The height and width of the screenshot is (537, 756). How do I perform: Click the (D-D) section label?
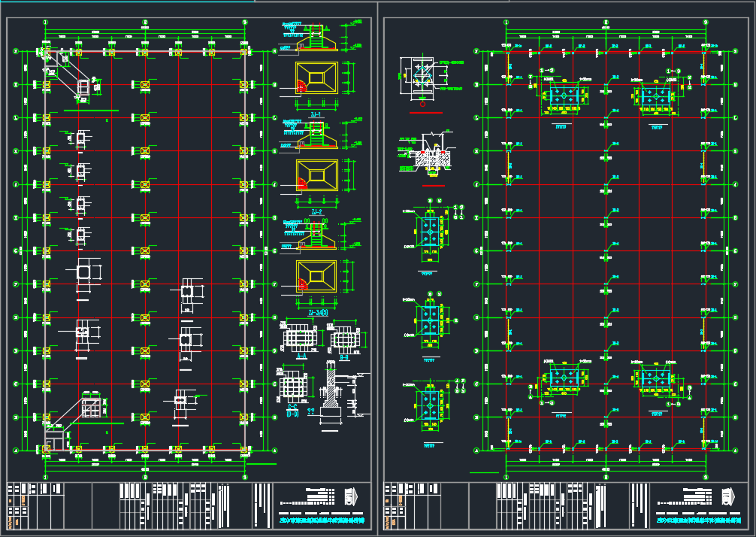pos(292,414)
